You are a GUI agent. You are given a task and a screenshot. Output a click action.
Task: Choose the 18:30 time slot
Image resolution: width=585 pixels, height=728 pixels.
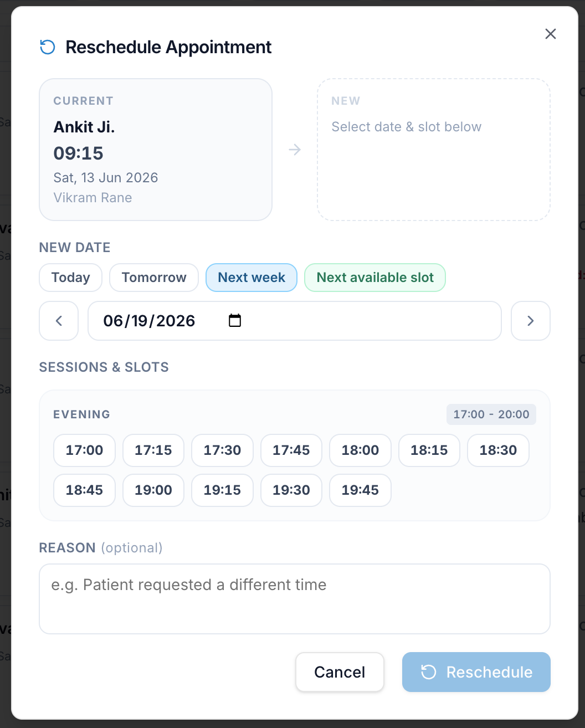pyautogui.click(x=498, y=450)
